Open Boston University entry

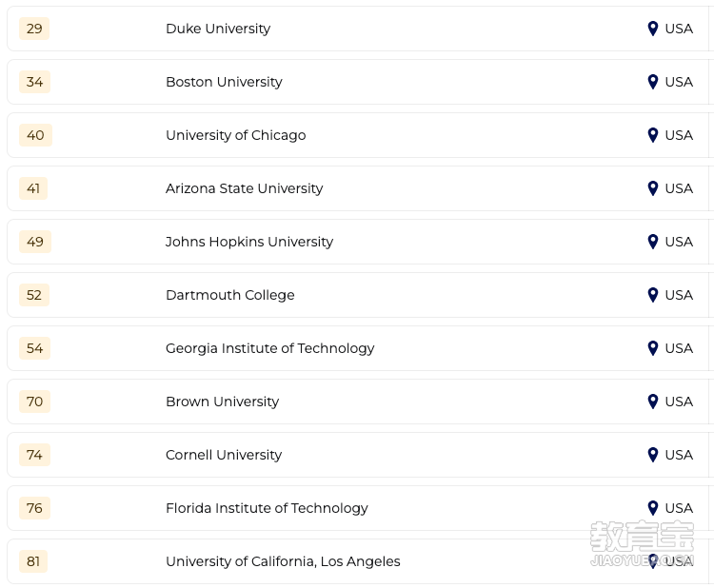[x=224, y=82]
